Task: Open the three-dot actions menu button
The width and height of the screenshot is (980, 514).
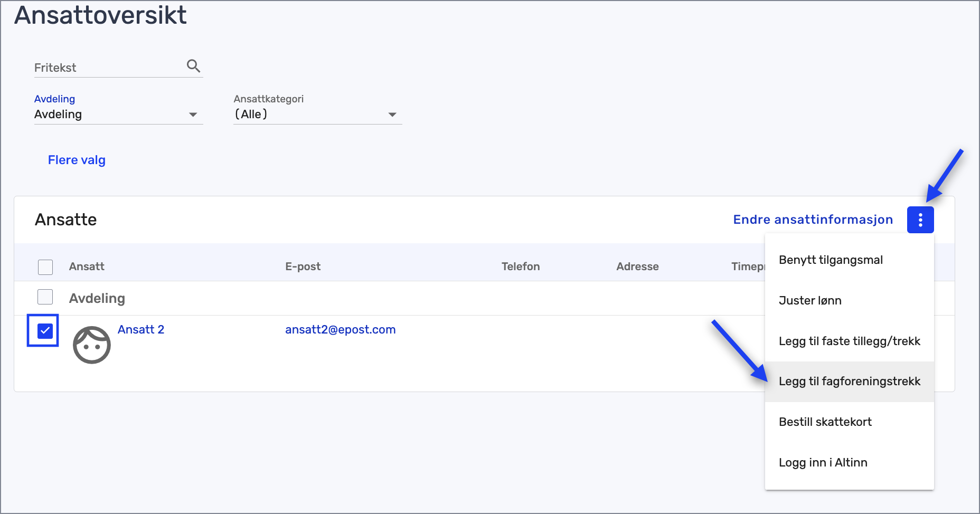Action: point(920,220)
